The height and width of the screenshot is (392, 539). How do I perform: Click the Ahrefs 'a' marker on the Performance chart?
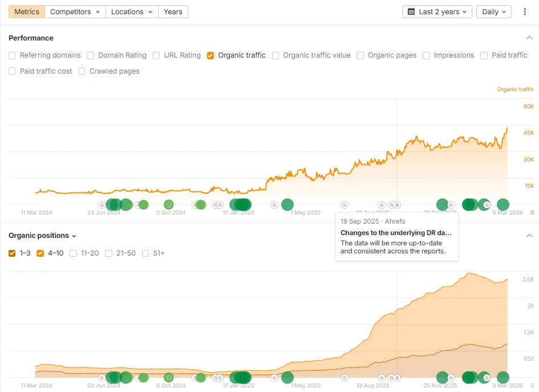(x=398, y=204)
